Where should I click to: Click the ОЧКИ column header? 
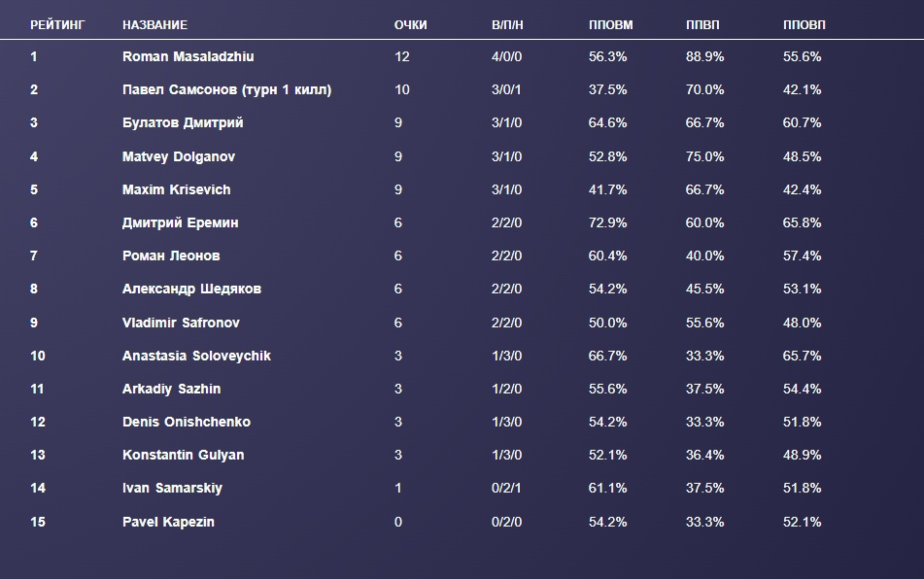410,24
